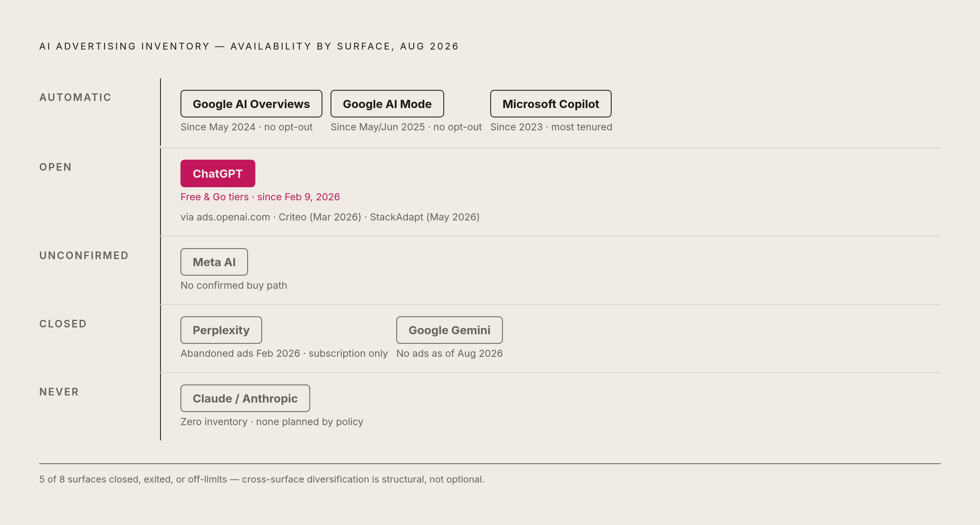The height and width of the screenshot is (525, 980).
Task: Click 'No confirmed buy path' caption
Action: coord(234,285)
